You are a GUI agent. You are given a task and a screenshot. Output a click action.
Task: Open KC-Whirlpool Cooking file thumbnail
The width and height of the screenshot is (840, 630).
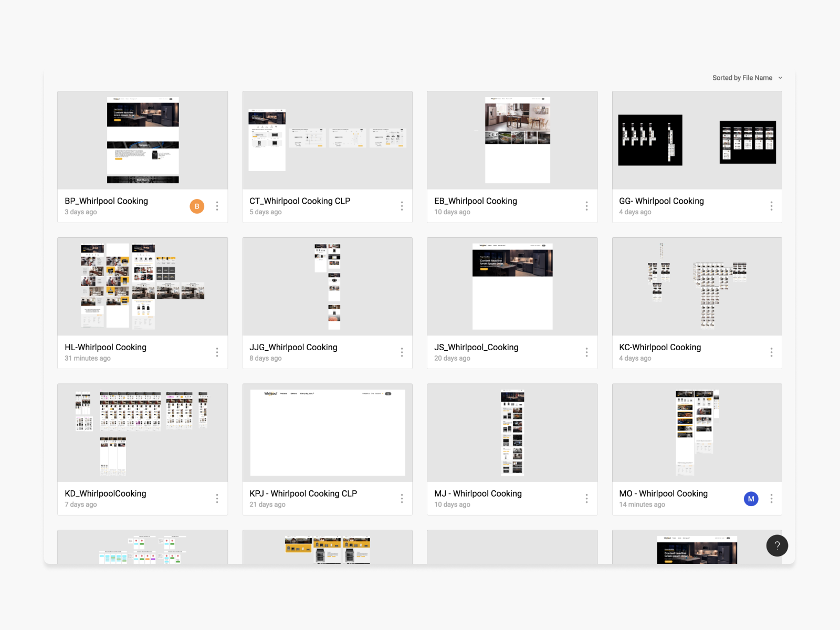pos(697,287)
